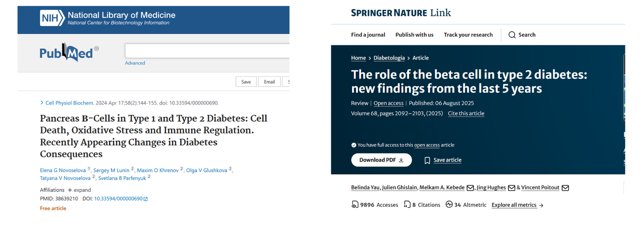Click the email envelope icon for Jing Hughes
The height and width of the screenshot is (235, 644).
point(512,188)
